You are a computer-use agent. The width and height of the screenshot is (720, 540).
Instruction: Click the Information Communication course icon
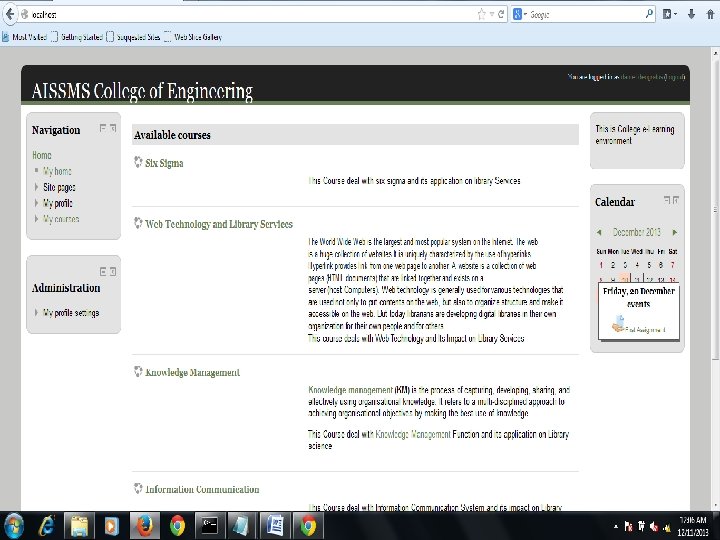click(x=138, y=489)
